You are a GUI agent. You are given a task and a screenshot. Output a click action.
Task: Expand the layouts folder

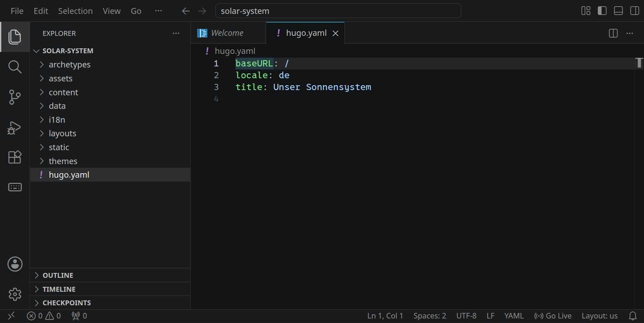click(x=110, y=134)
